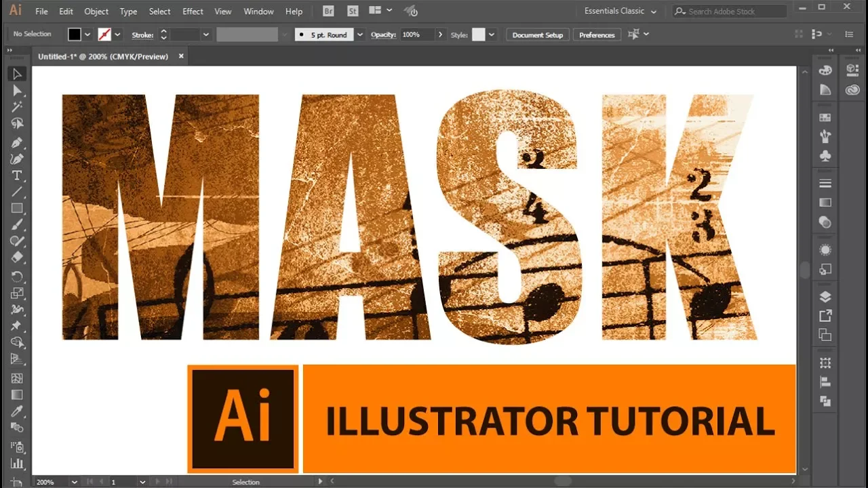Close the Untitled-1 document tab
The width and height of the screenshot is (868, 488).
coord(181,56)
